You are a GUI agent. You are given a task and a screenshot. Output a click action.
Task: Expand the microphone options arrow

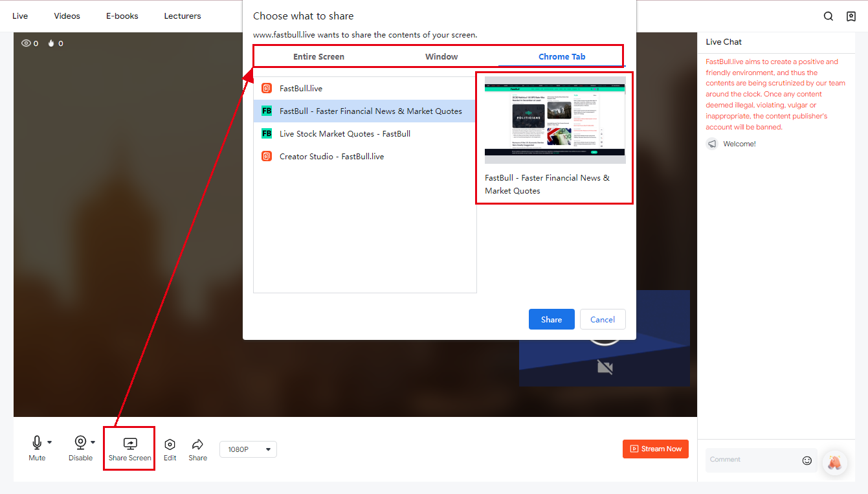(x=49, y=442)
